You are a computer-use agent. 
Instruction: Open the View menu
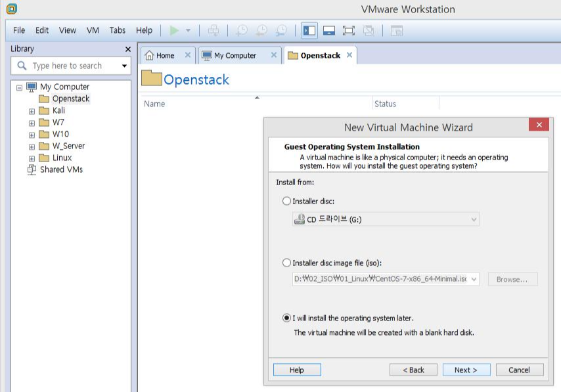67,30
